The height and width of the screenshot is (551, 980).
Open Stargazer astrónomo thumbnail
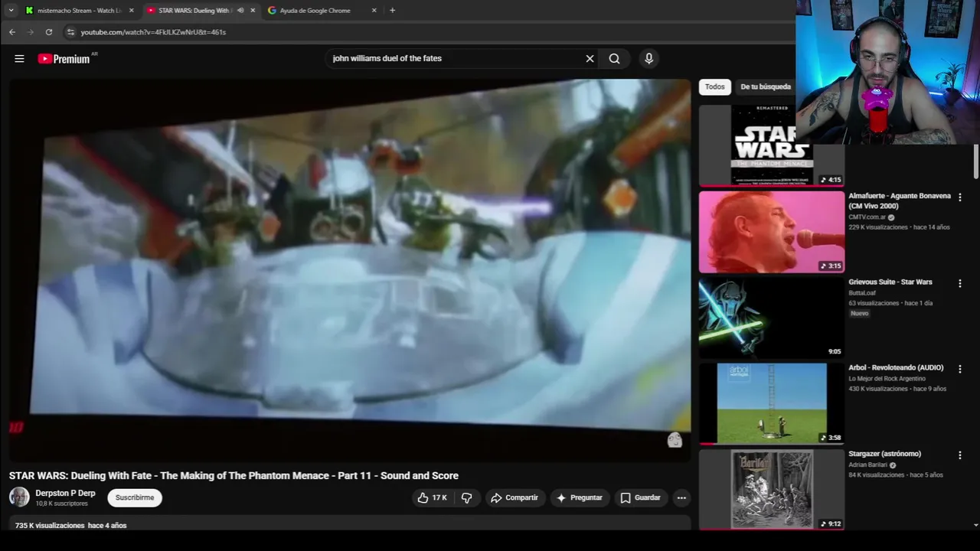click(772, 490)
